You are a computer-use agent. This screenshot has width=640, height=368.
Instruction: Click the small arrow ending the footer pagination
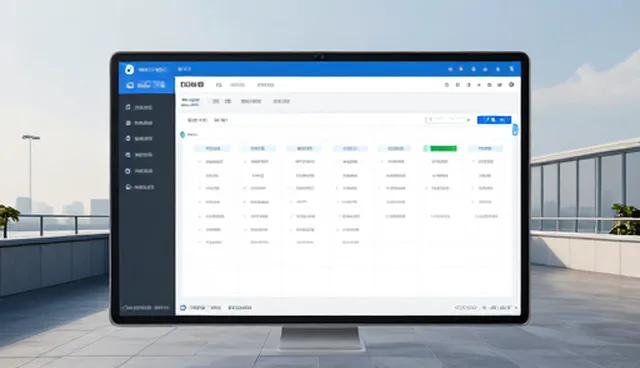(516, 308)
